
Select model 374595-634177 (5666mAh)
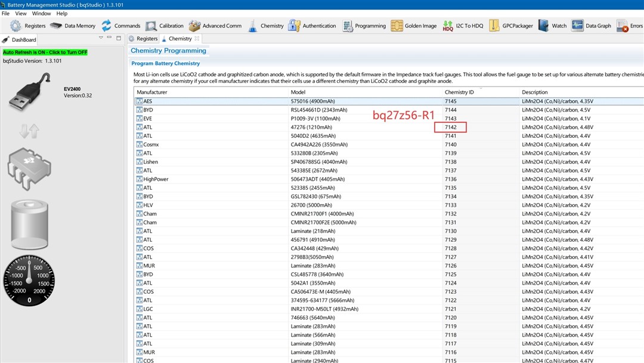(x=323, y=300)
